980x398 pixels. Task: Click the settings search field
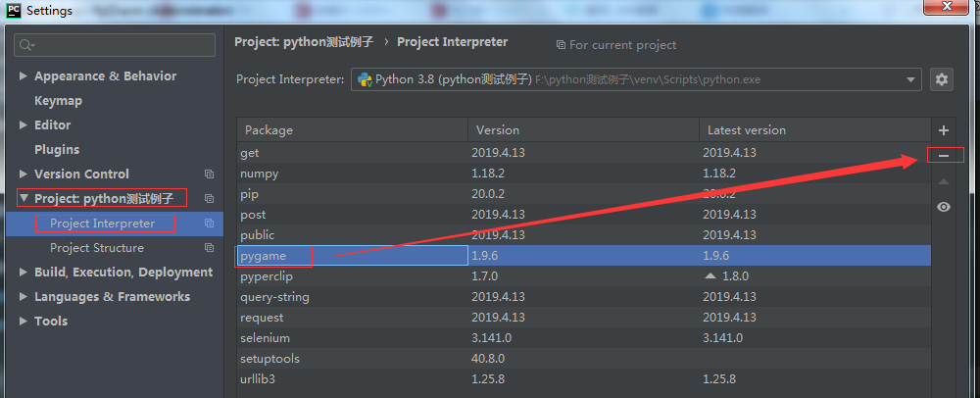[x=115, y=45]
